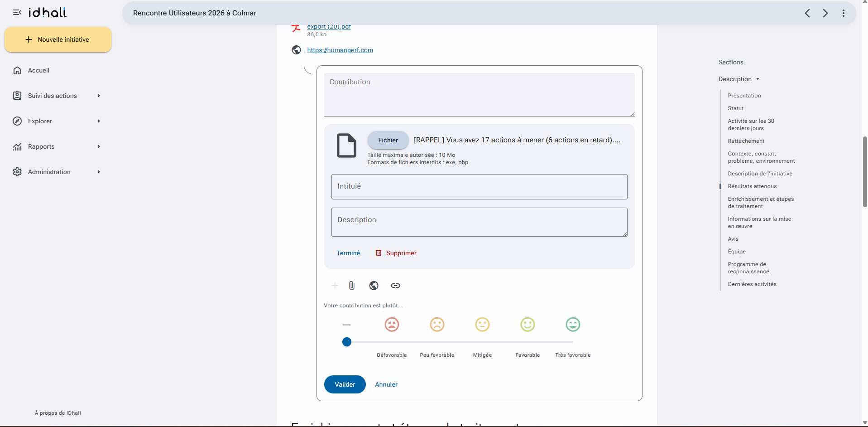Screen dimensions: 868x427
Task: Expand the Rapports submenu arrow
Action: point(99,146)
